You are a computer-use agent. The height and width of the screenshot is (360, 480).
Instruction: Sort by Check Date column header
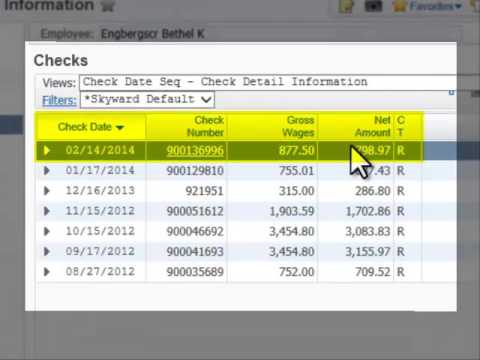coord(91,127)
